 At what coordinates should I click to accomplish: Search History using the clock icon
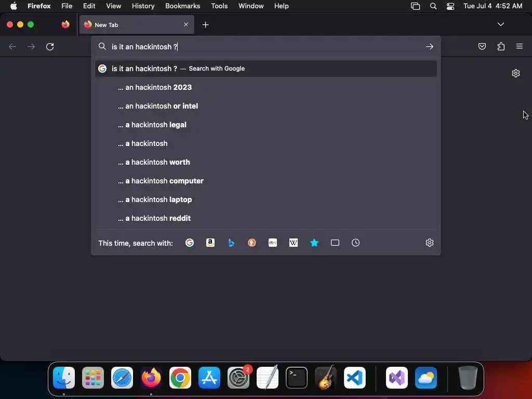click(x=355, y=243)
